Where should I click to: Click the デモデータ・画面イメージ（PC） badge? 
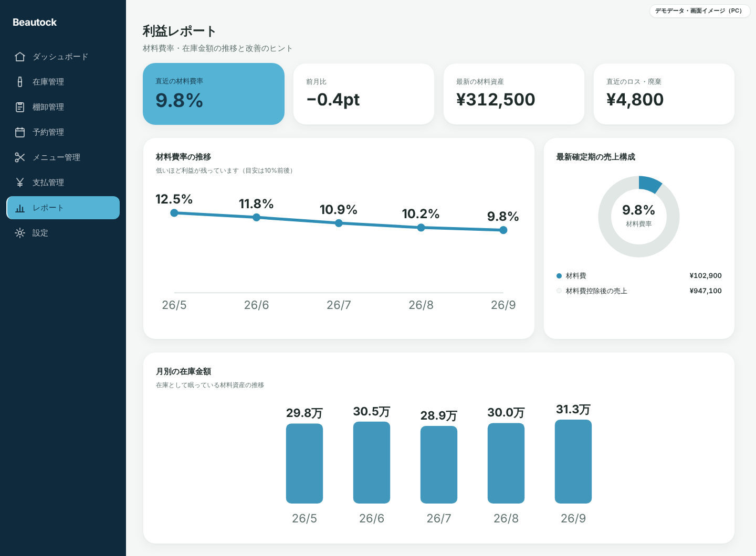pos(700,11)
